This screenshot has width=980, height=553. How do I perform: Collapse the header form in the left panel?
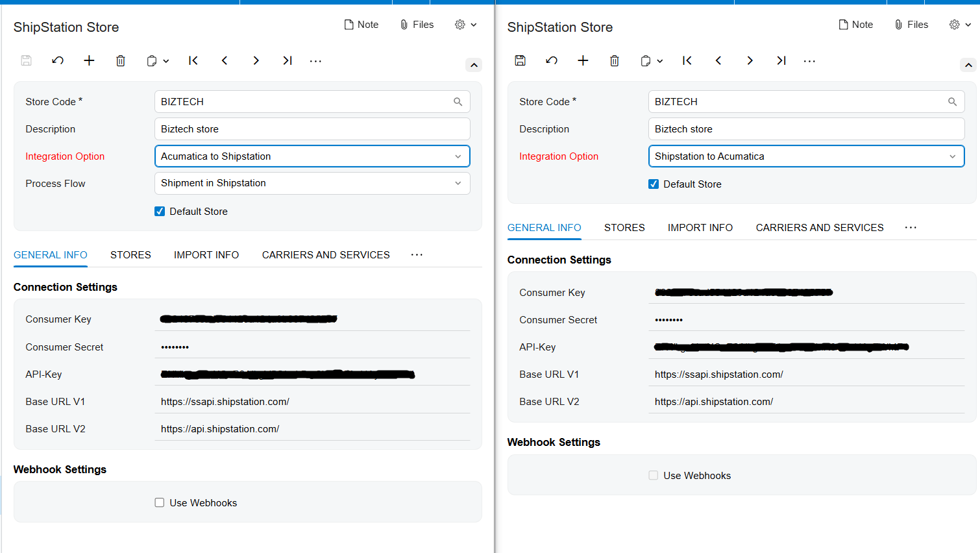pos(474,65)
